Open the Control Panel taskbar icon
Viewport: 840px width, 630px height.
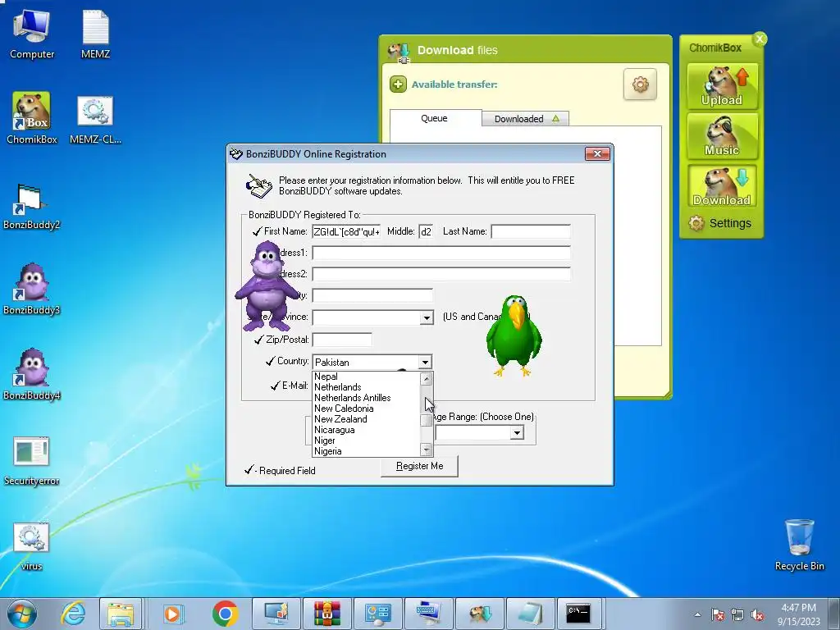pyautogui.click(x=377, y=614)
